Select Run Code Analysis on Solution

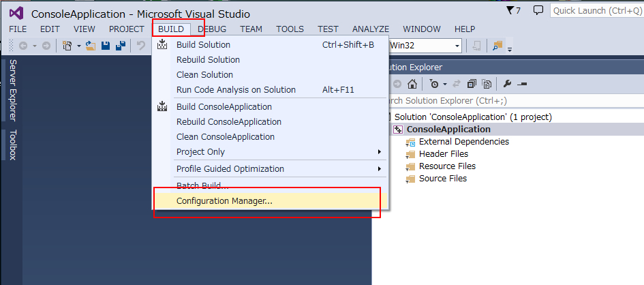click(x=271, y=89)
